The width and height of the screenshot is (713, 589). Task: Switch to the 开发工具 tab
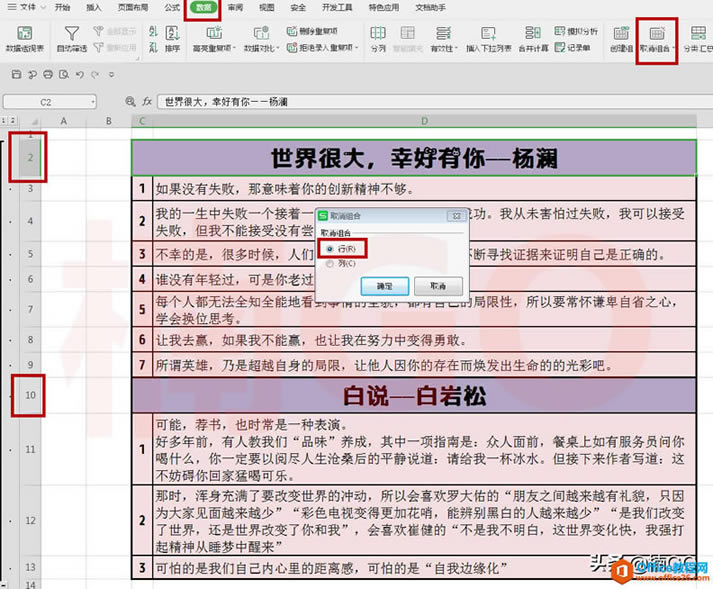(337, 7)
